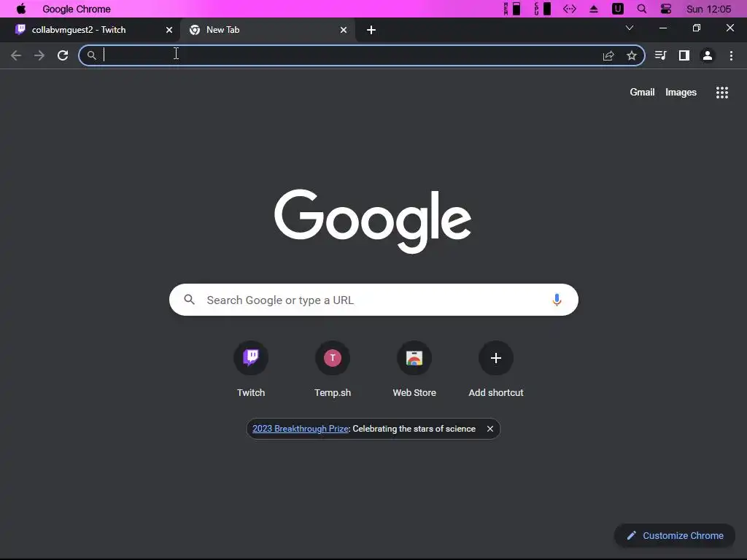747x560 pixels.
Task: Open the Chrome three-dot menu
Action: pos(731,55)
